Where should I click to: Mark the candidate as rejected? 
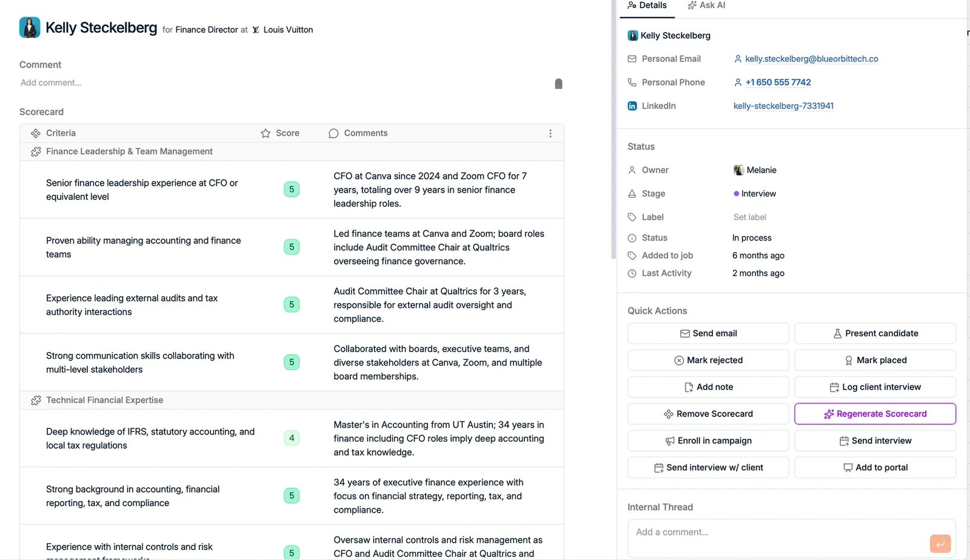(708, 360)
